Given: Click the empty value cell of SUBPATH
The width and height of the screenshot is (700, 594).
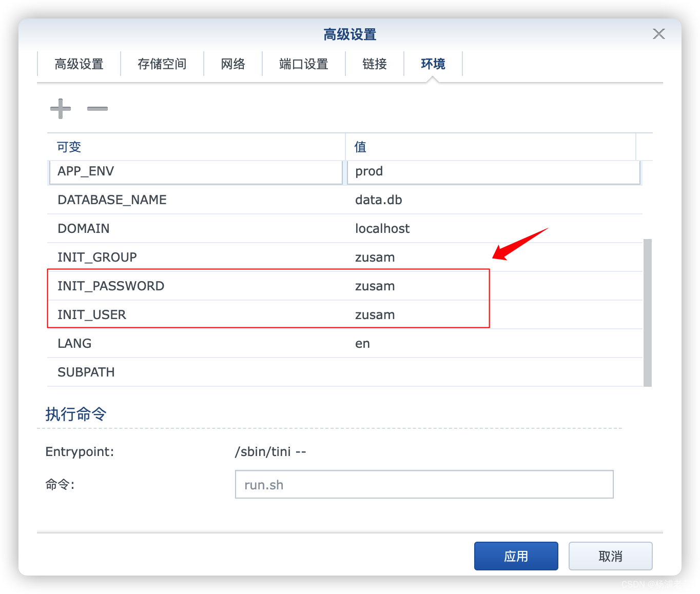Looking at the screenshot, I should (494, 372).
